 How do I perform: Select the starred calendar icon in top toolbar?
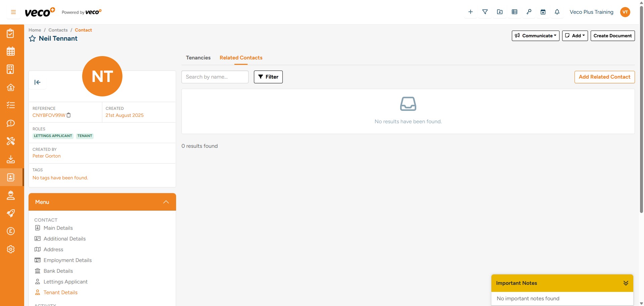click(x=543, y=12)
